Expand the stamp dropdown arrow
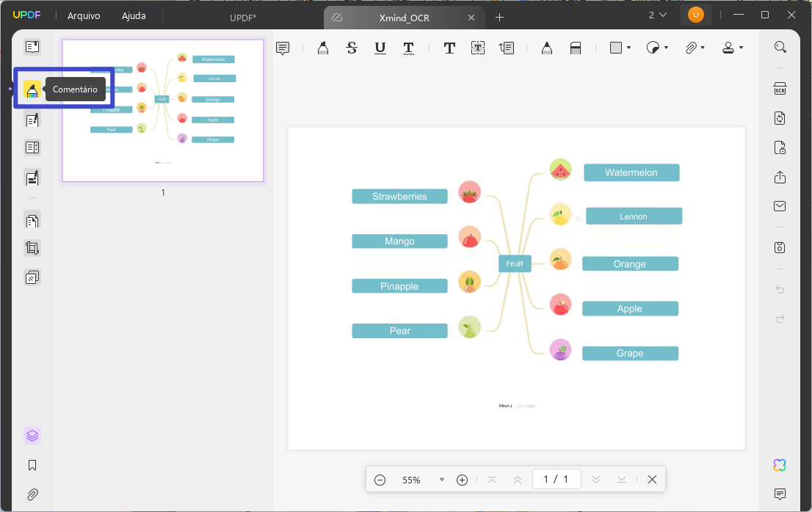The height and width of the screenshot is (512, 812). (x=741, y=48)
